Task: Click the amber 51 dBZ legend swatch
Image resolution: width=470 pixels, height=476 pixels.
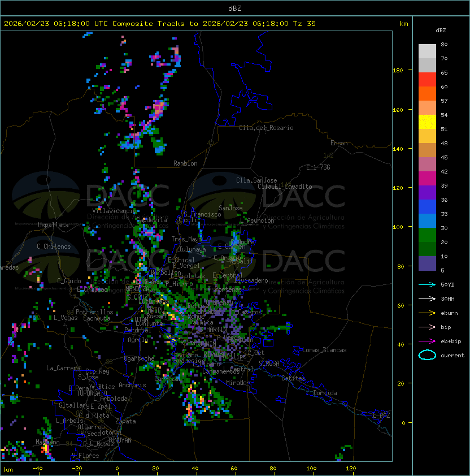Action: pos(427,136)
